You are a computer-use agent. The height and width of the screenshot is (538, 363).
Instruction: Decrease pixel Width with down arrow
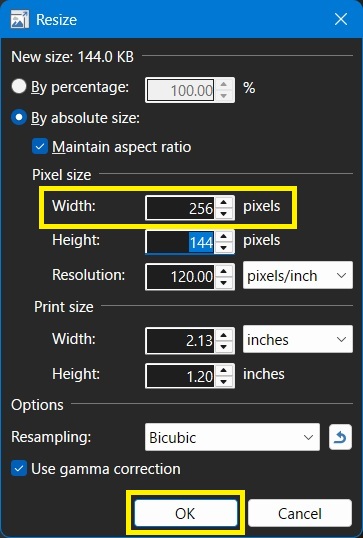pyautogui.click(x=224, y=213)
